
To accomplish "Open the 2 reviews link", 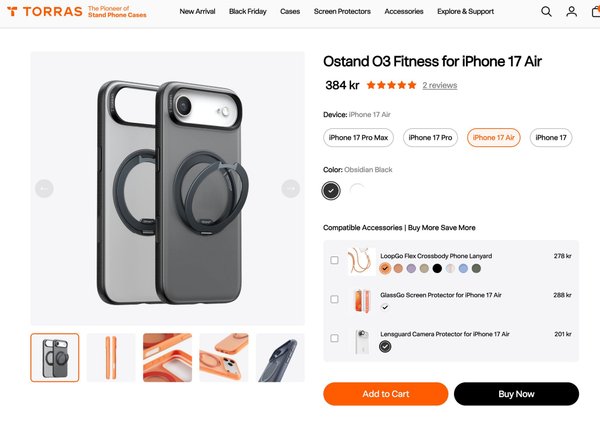I will [440, 86].
